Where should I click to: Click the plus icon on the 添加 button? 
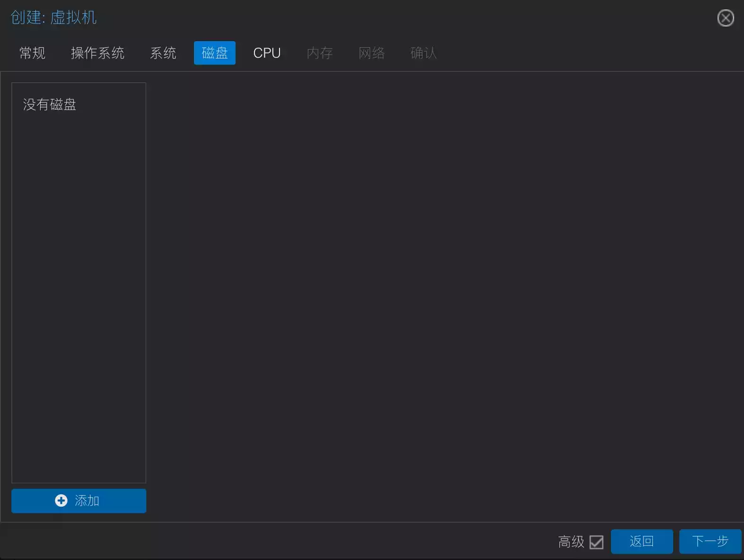pos(61,501)
